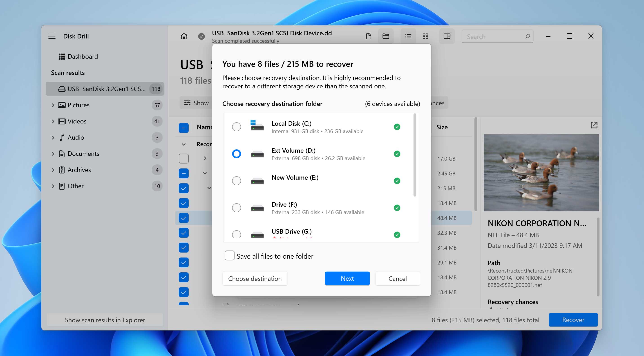Open preview in external window icon
This screenshot has height=356, width=644.
(x=594, y=125)
